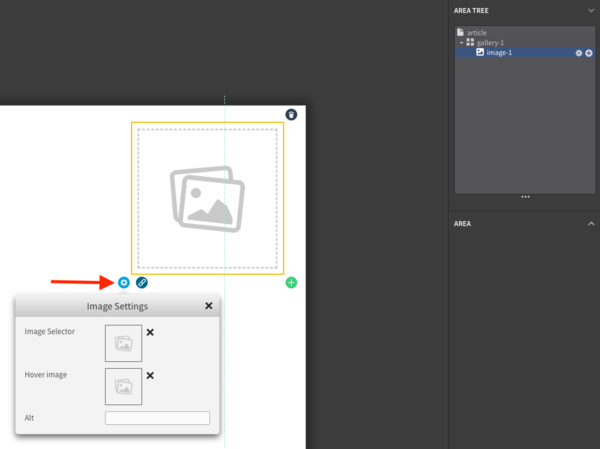Collapse the gallery-1 tree node
Screen dimensions: 600x449
(462, 43)
